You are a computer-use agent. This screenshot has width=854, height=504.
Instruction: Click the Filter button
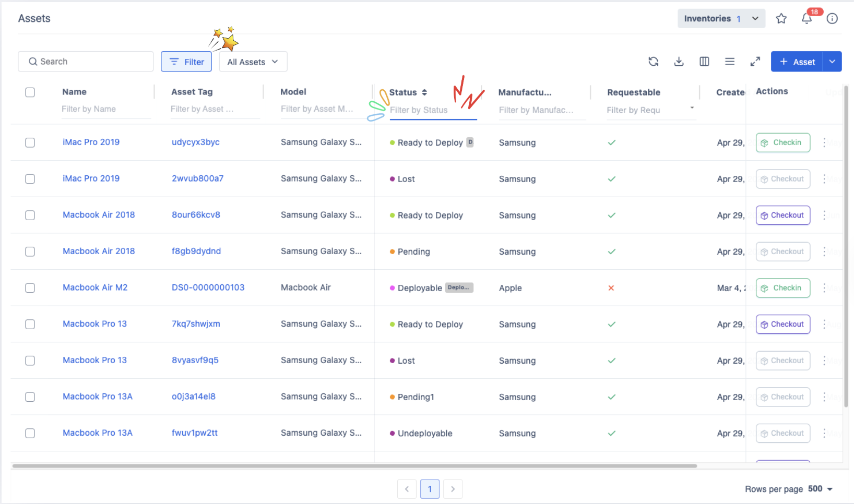click(x=186, y=62)
